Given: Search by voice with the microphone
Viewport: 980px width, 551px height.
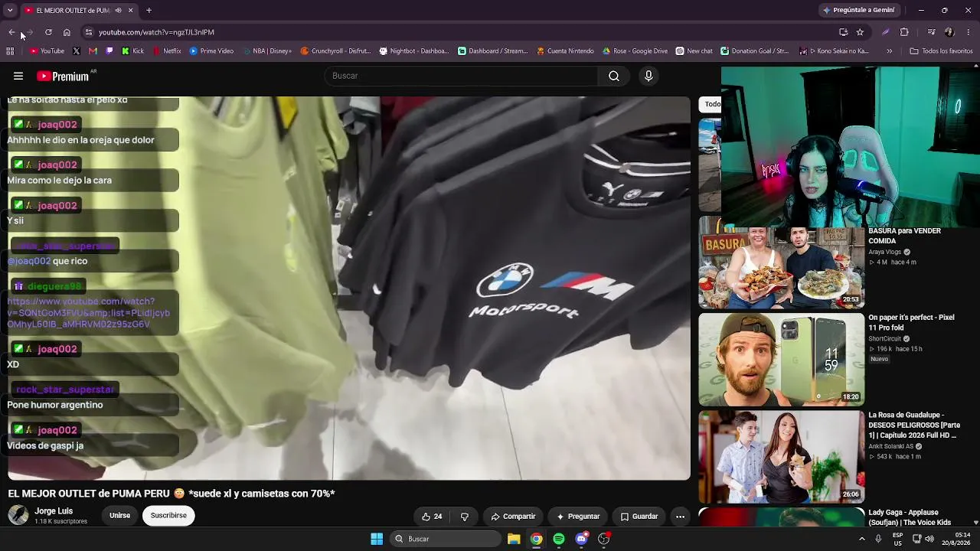Looking at the screenshot, I should click(648, 76).
